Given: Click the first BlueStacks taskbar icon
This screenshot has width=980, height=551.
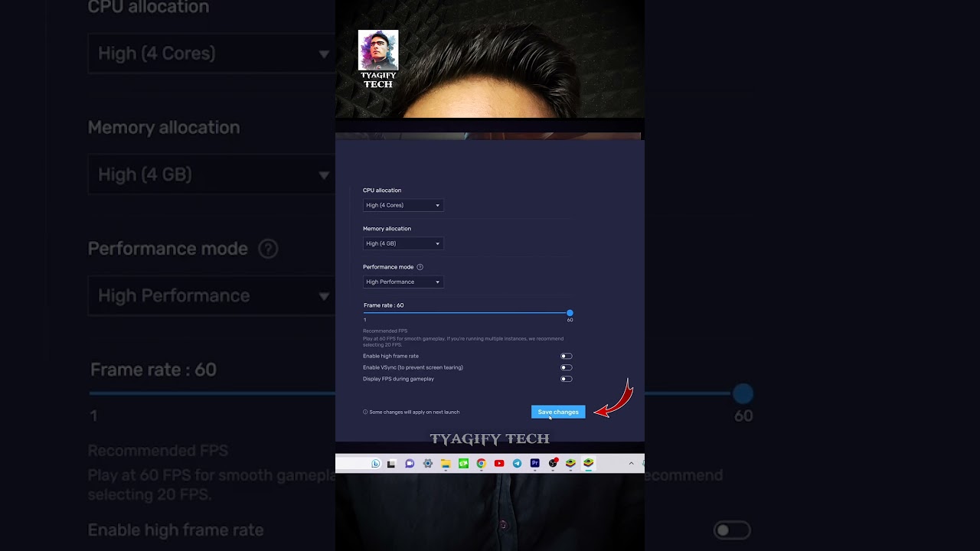Looking at the screenshot, I should [x=570, y=463].
